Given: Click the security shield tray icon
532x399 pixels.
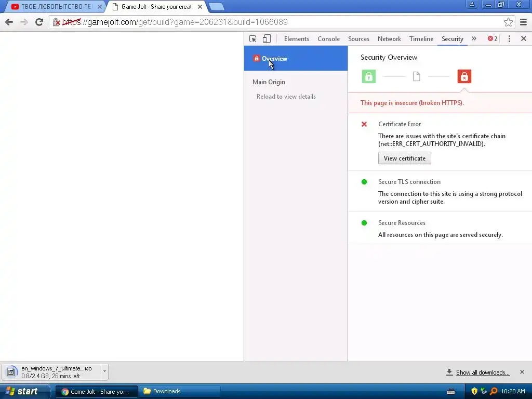Looking at the screenshot, I should (474, 391).
